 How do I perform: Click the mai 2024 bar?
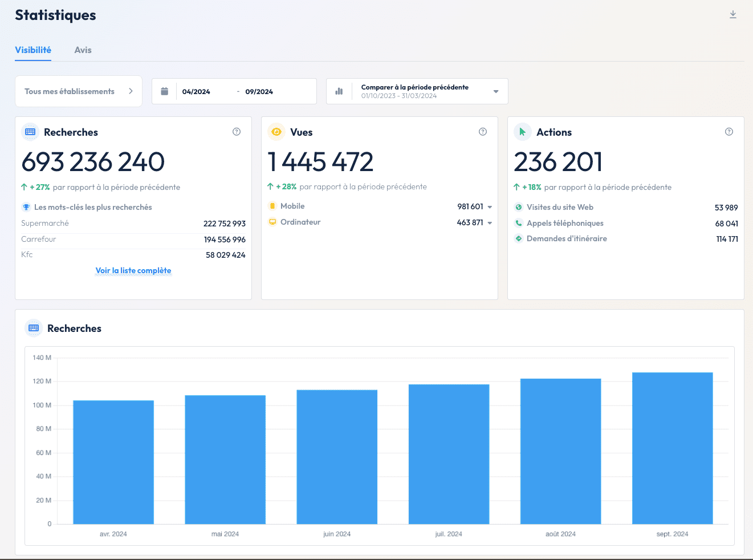coord(225,460)
